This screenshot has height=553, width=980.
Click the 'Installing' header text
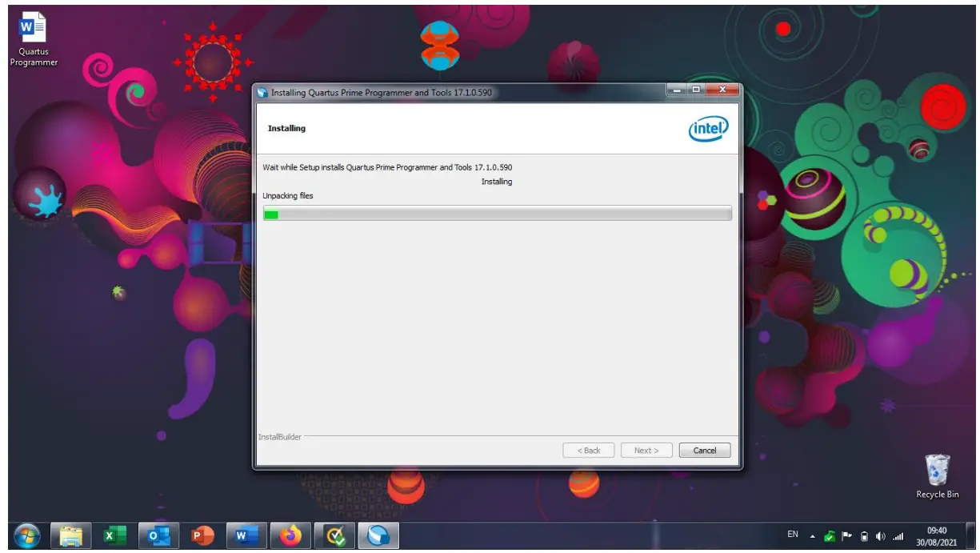[286, 128]
